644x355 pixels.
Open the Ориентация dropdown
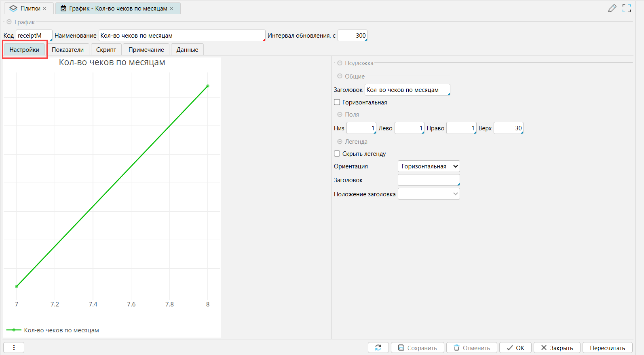[x=429, y=166]
